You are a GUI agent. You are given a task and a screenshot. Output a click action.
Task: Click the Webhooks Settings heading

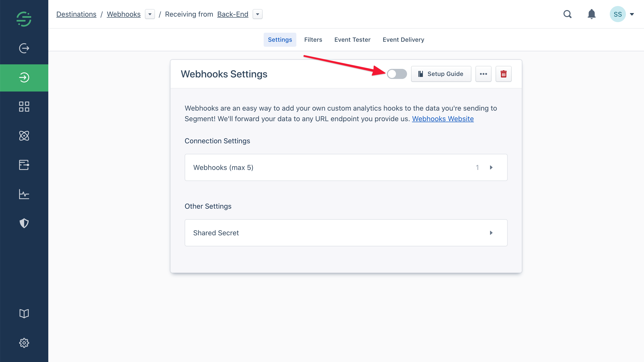[224, 74]
